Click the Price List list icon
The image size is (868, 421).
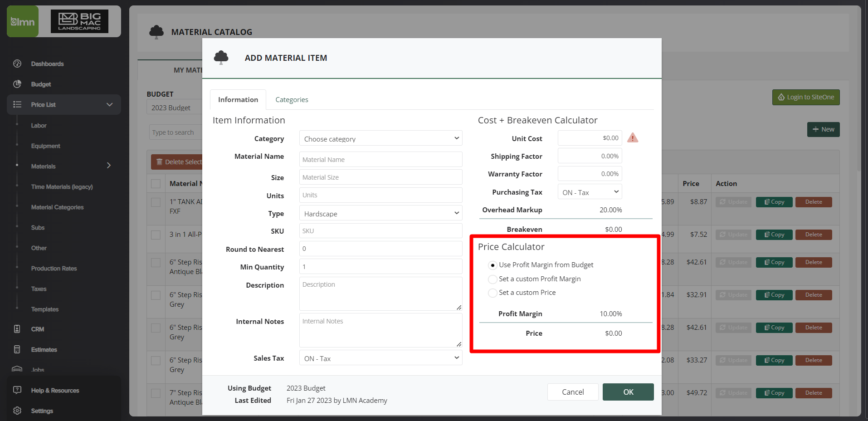(17, 104)
